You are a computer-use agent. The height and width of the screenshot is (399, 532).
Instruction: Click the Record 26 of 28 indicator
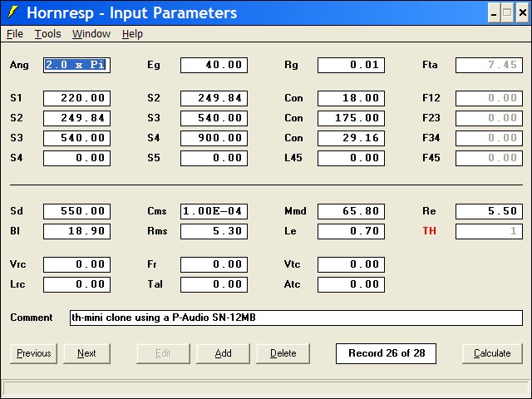click(x=386, y=353)
